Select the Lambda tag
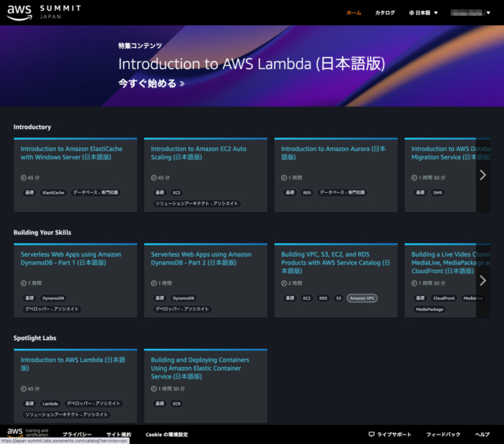The image size is (504, 444). tap(50, 404)
